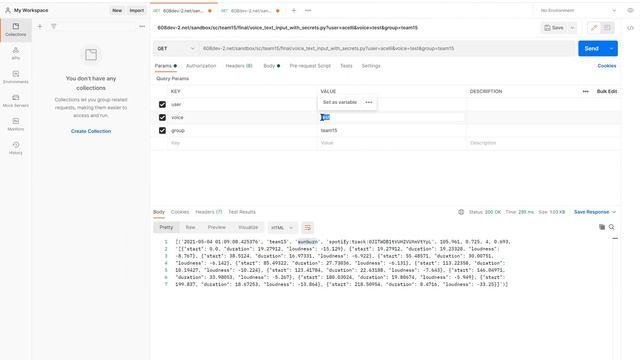The width and height of the screenshot is (640, 360).
Task: Open the GET method dropdown
Action: pos(176,49)
